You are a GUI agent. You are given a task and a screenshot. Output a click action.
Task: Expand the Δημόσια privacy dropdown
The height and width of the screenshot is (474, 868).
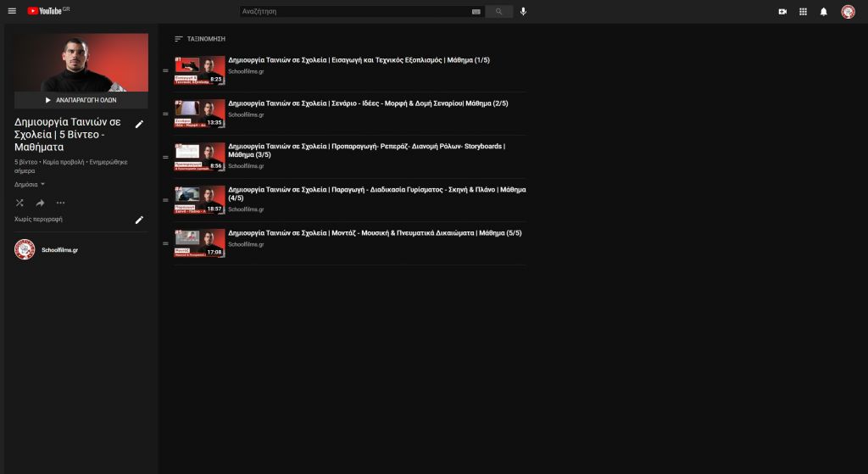click(x=31, y=184)
